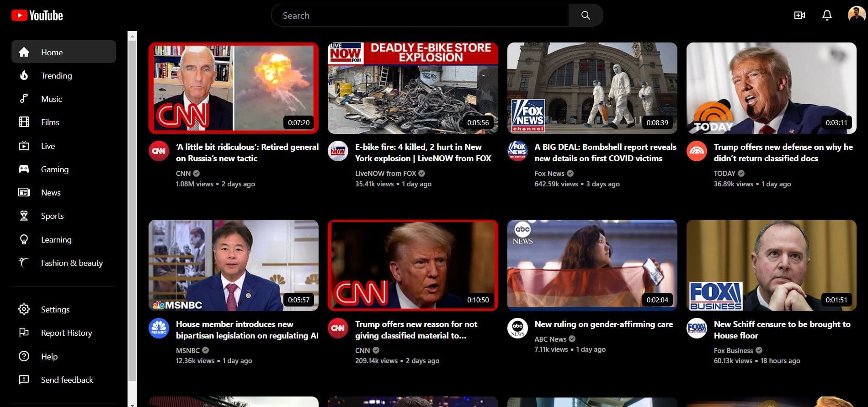Image resolution: width=868 pixels, height=407 pixels.
Task: Open title 'A little bit ridiculous' Retired general
Action: tap(247, 153)
